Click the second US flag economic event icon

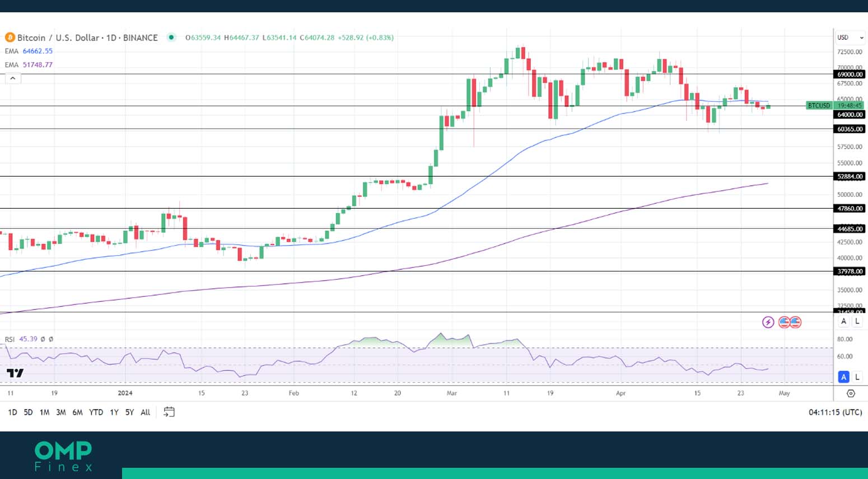(x=795, y=322)
